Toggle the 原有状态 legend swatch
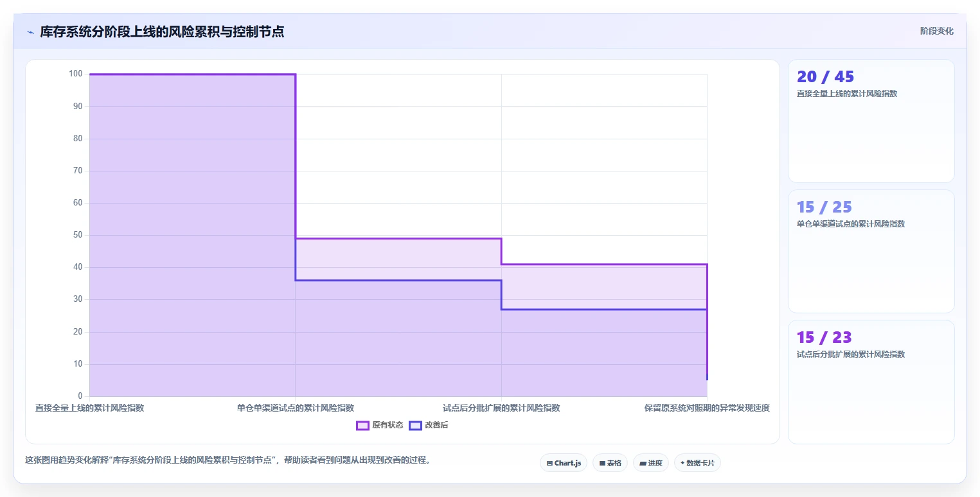This screenshot has height=497, width=980. (362, 425)
